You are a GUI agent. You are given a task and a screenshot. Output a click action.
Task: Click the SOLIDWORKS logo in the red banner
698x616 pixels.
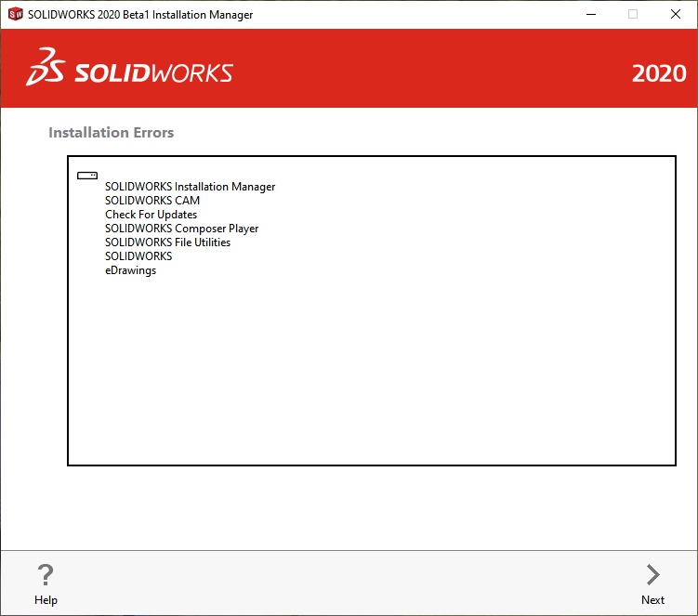point(129,68)
